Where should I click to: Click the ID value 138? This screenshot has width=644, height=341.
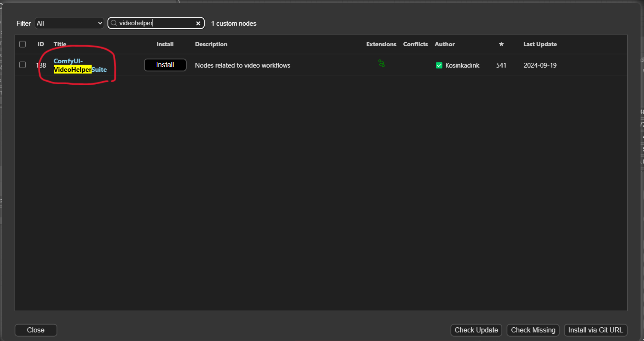coord(41,65)
